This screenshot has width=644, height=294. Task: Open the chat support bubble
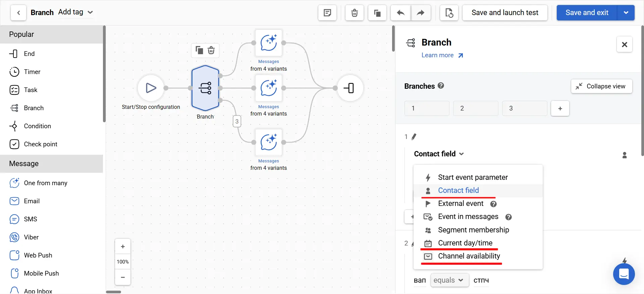624,274
